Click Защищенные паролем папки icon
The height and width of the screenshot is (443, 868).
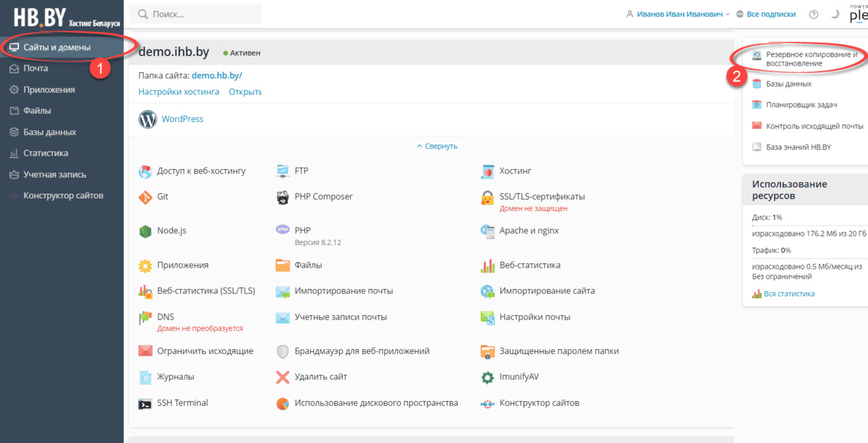point(488,351)
